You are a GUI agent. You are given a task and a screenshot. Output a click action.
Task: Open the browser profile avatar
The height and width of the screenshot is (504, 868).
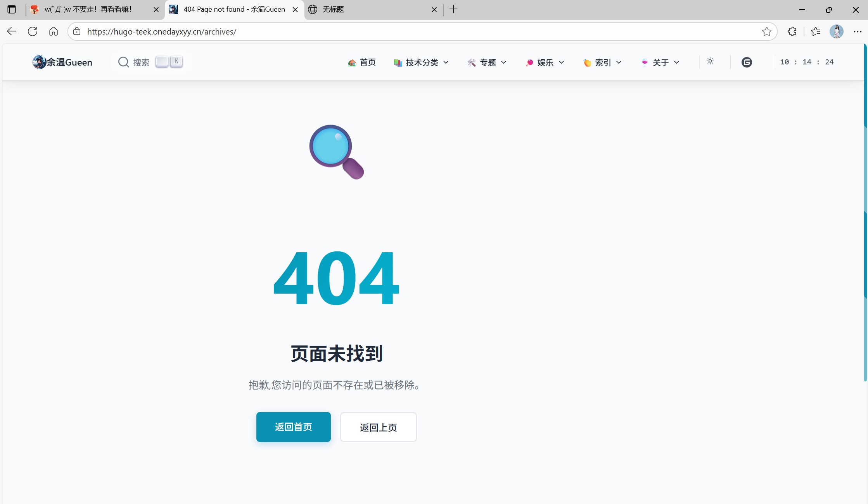tap(836, 31)
